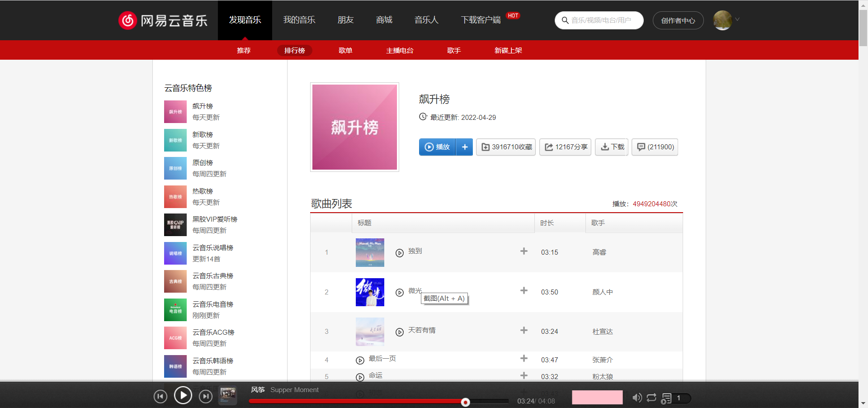Screen dimensions: 868x408
Task: Add 独到 to the playlist with its plus icon
Action: (524, 251)
